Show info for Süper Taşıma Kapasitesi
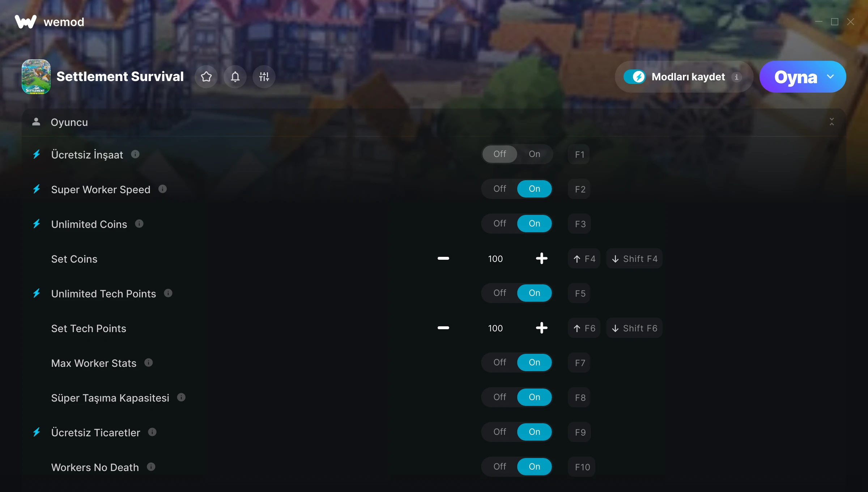 click(x=181, y=397)
